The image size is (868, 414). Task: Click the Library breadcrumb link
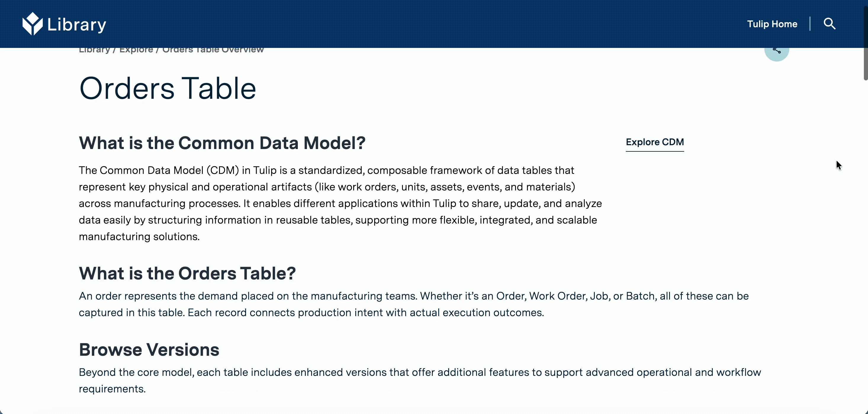[x=94, y=50]
